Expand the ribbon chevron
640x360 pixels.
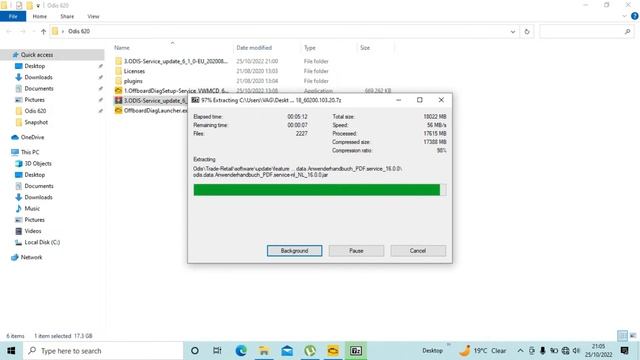624,16
